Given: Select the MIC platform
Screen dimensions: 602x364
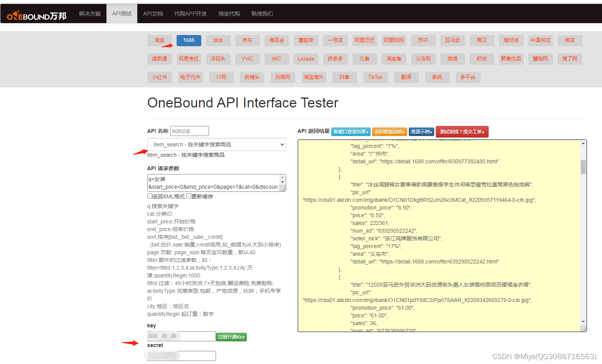Looking at the screenshot, I should [x=277, y=59].
